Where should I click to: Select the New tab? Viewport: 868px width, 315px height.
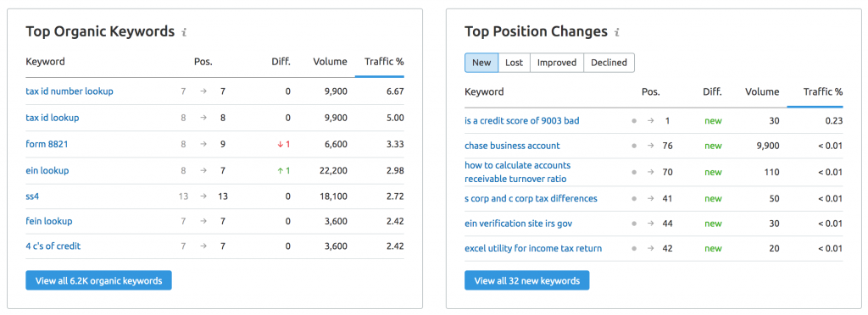[x=481, y=63]
